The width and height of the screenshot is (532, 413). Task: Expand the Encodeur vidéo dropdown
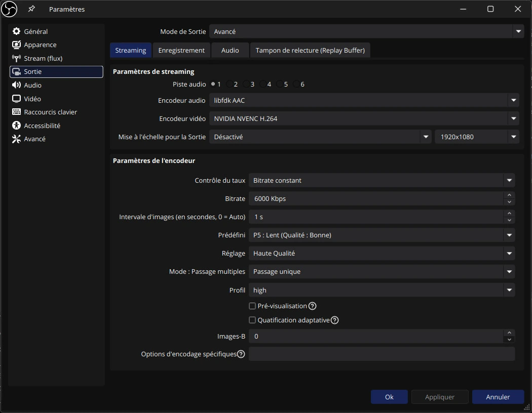click(x=364, y=118)
